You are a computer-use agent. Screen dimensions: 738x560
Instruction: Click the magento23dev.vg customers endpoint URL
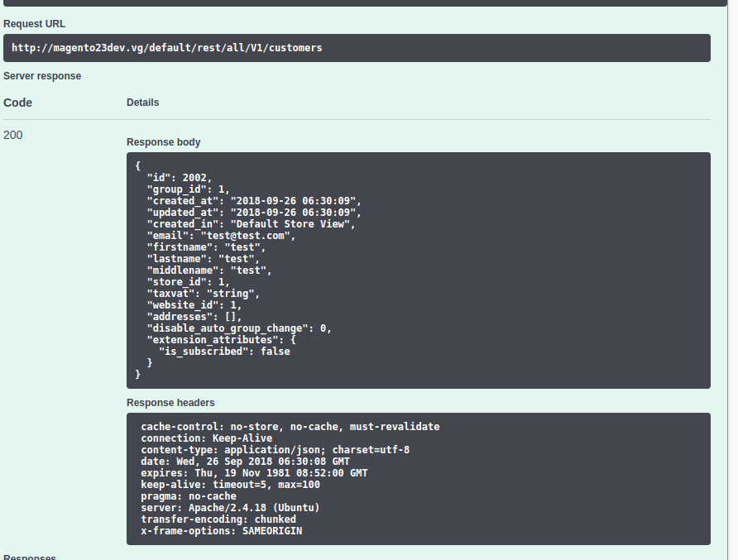tap(165, 47)
